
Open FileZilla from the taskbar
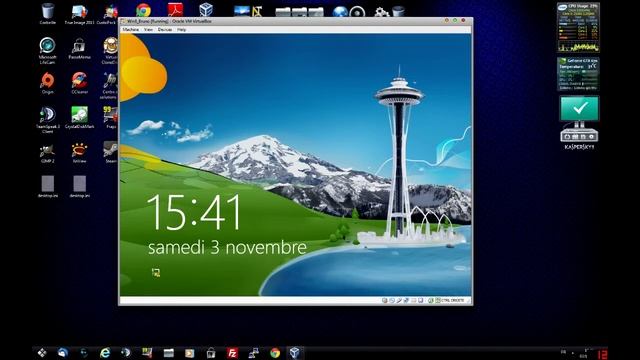click(232, 353)
